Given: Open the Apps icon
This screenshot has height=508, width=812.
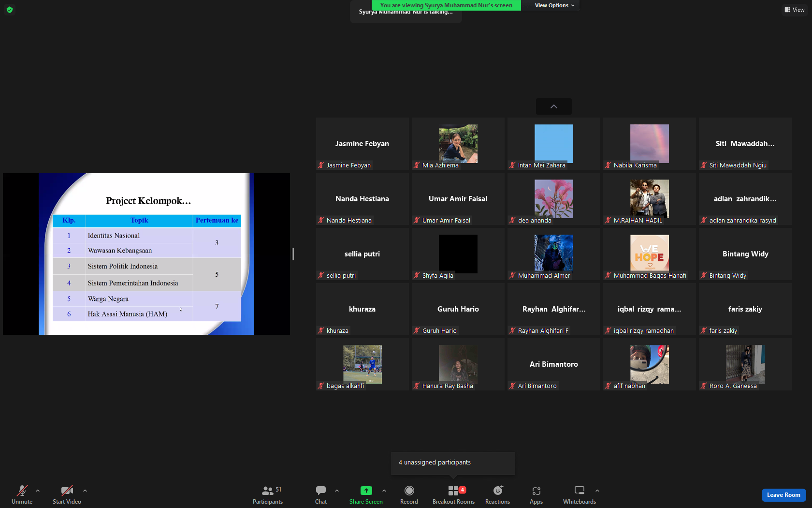Looking at the screenshot, I should click(536, 491).
